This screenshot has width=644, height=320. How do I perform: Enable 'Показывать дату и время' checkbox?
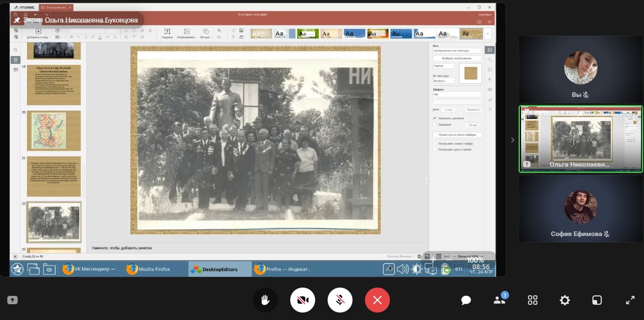(x=435, y=150)
